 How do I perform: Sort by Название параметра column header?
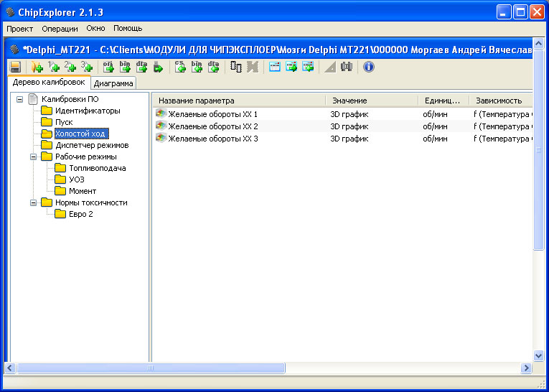pos(238,101)
